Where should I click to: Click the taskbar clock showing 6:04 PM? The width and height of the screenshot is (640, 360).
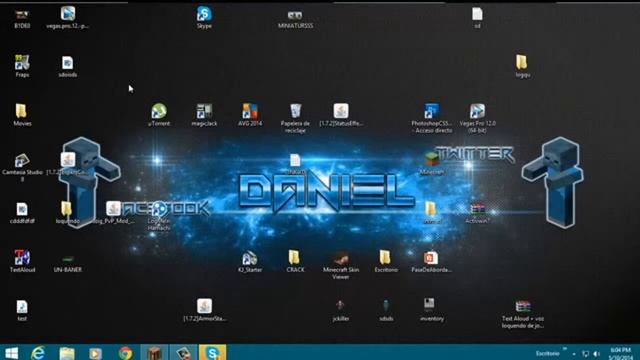pos(621,353)
